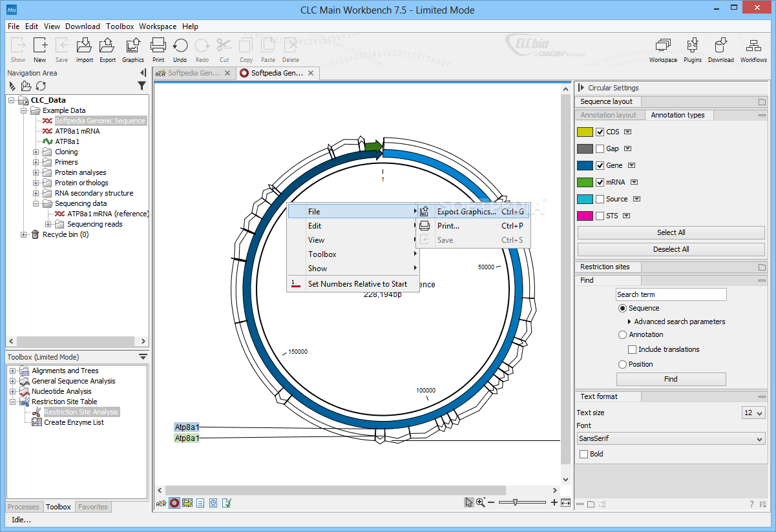Uncheck the mRNA annotation checkbox

click(x=600, y=182)
